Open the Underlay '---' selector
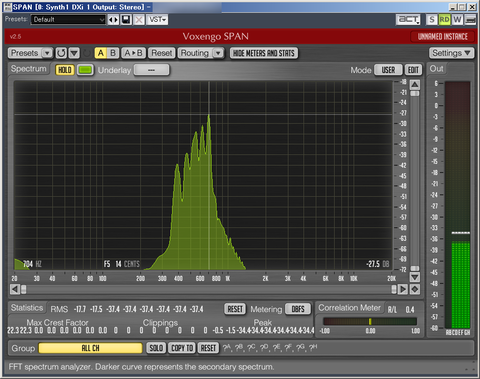The height and width of the screenshot is (379, 480). click(152, 70)
